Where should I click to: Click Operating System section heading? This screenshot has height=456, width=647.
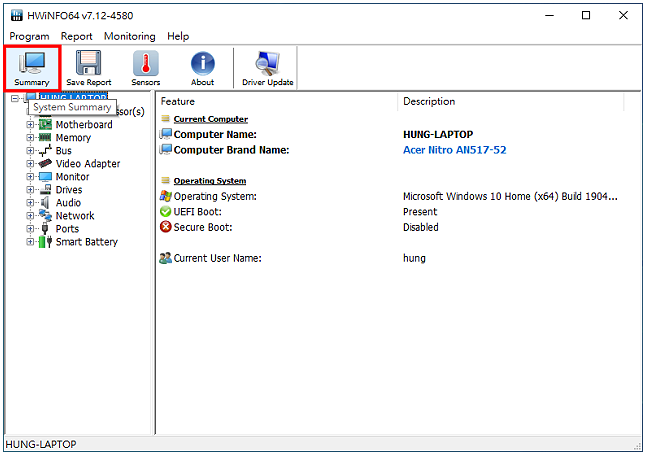point(210,181)
